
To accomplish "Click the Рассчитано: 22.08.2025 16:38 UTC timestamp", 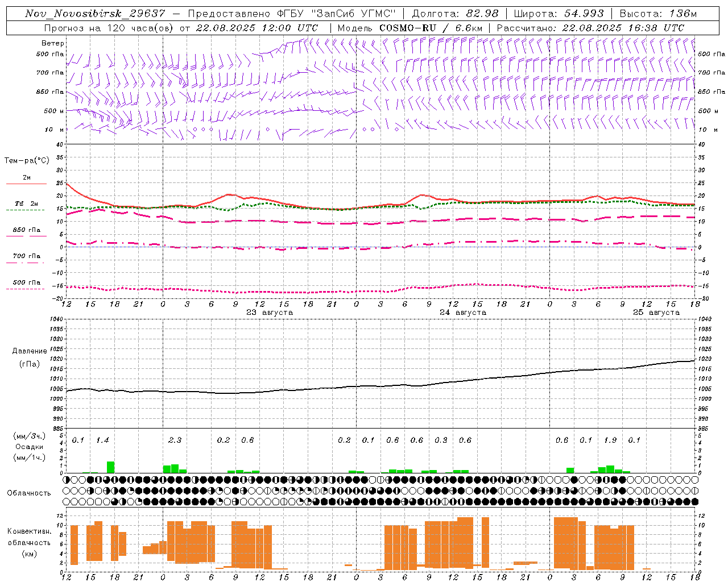I will pos(590,28).
